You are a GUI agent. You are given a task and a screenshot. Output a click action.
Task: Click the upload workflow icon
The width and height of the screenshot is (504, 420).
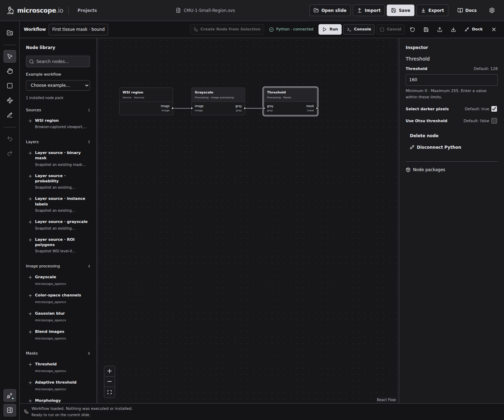(440, 29)
